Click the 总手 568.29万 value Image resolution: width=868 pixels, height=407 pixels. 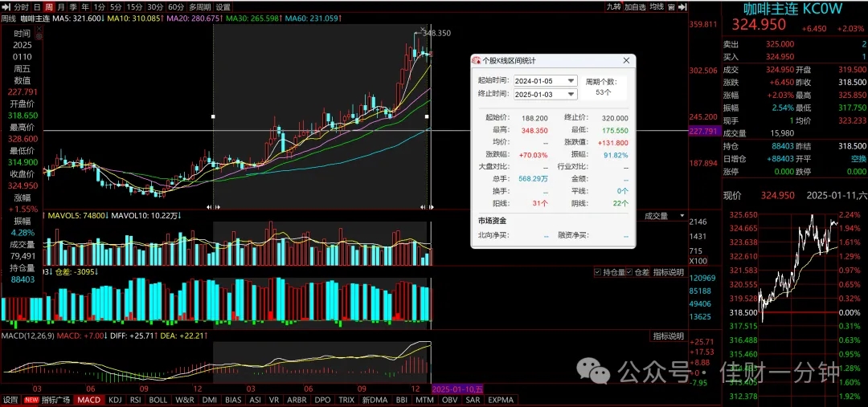(x=533, y=179)
